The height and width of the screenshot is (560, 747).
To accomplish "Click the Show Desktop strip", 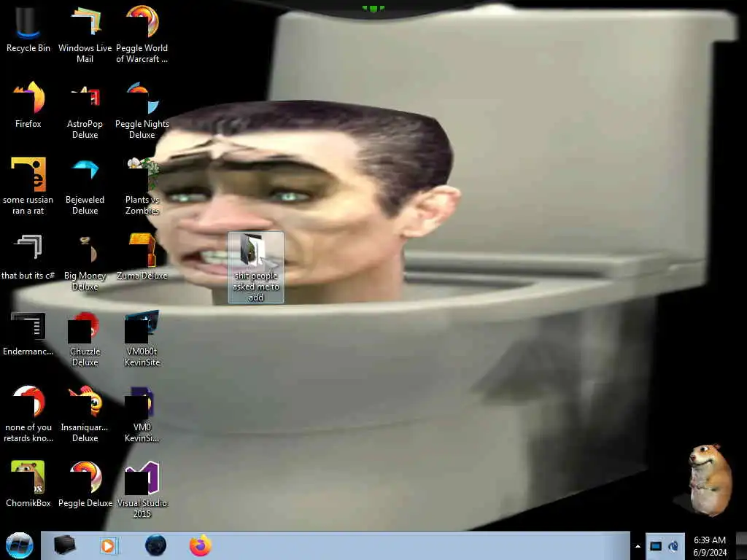I will point(741,545).
